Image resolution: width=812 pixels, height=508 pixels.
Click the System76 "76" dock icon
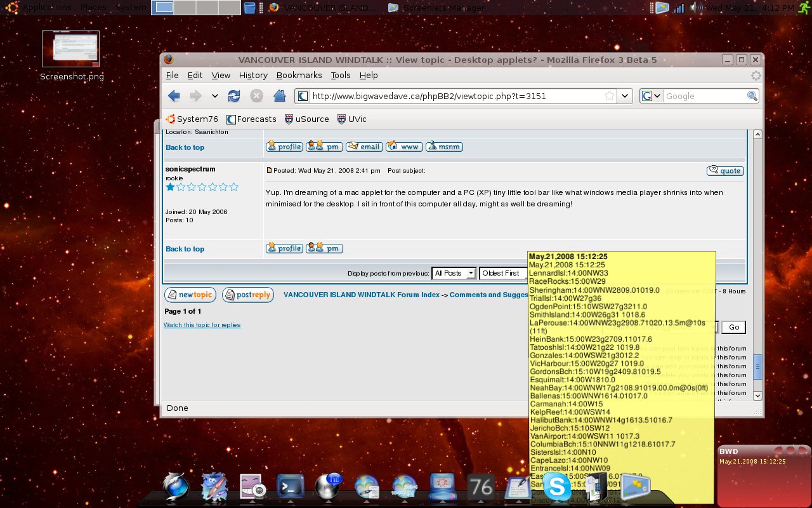coord(480,486)
